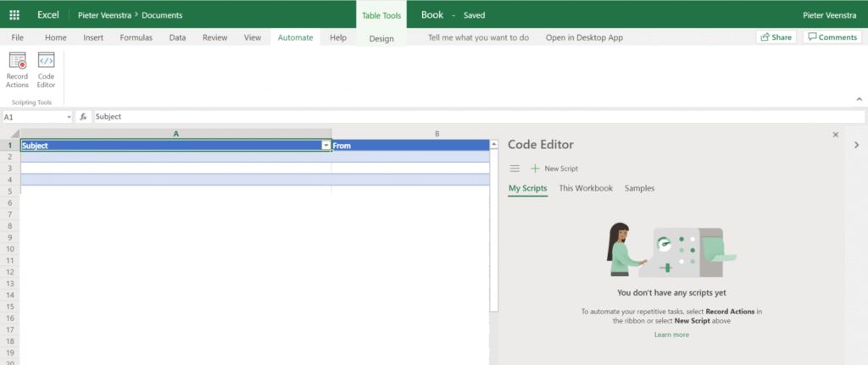Click the Pieter Veenstra account name
868x365 pixels.
coord(830,15)
